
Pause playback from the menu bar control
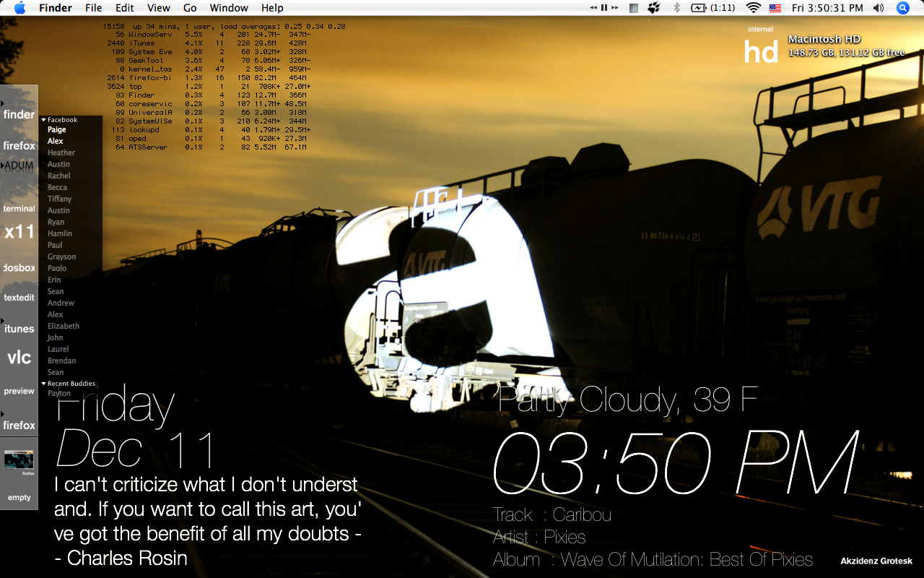[x=603, y=8]
